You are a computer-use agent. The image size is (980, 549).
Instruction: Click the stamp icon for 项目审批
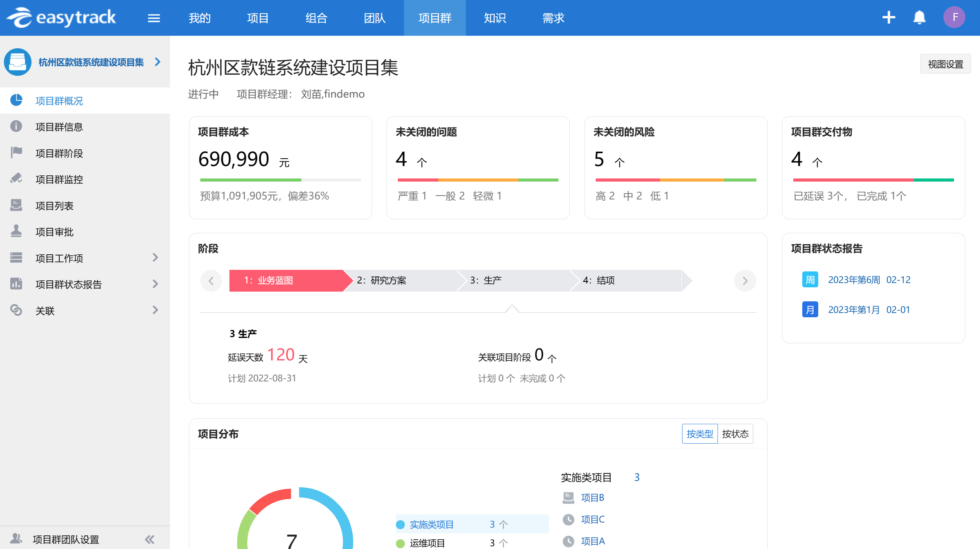coord(16,231)
